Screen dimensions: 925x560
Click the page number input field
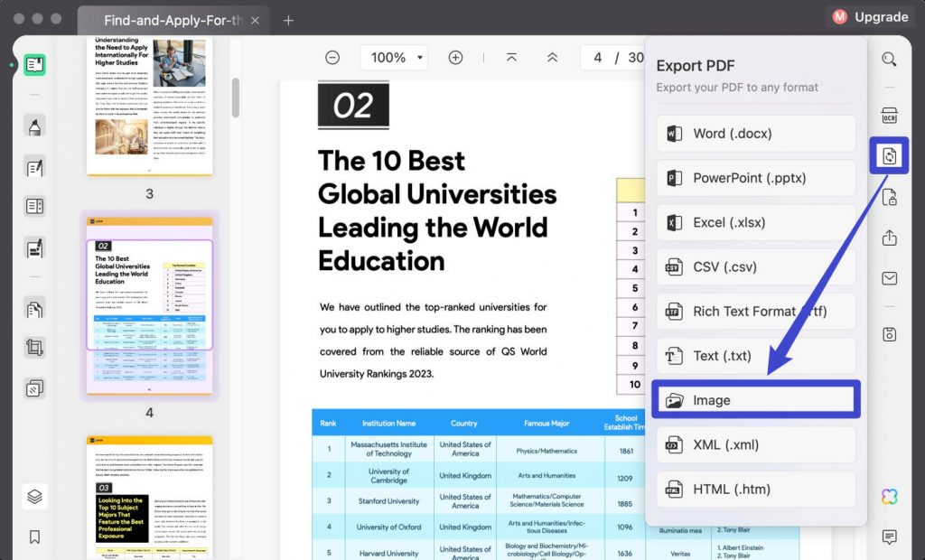click(x=598, y=56)
